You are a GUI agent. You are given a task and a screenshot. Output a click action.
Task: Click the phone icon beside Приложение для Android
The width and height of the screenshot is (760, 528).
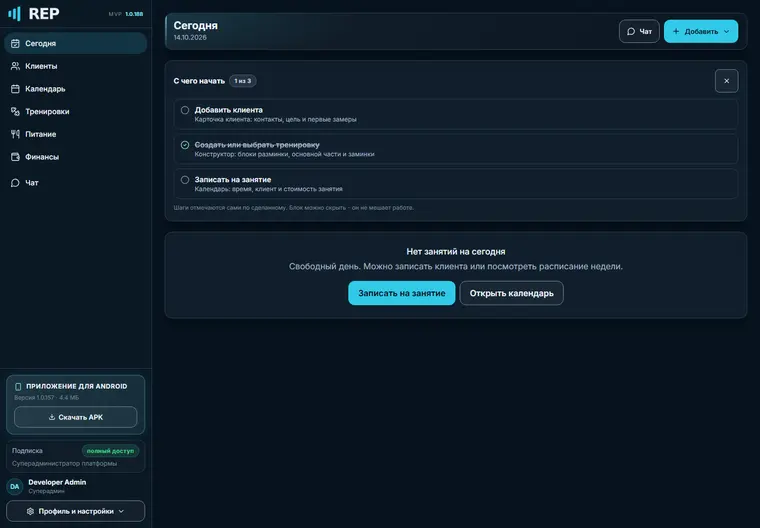click(18, 386)
